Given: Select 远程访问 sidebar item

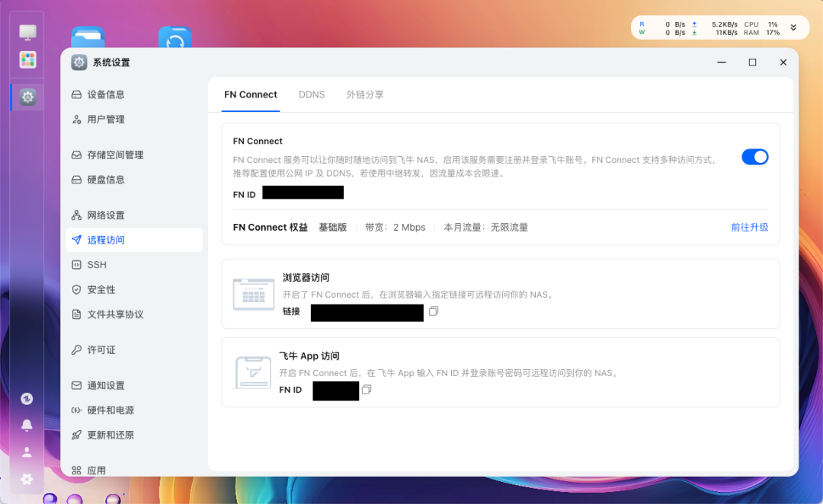Looking at the screenshot, I should pyautogui.click(x=134, y=240).
